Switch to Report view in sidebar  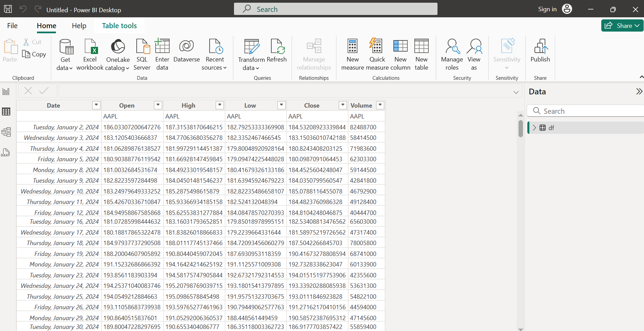6,91
